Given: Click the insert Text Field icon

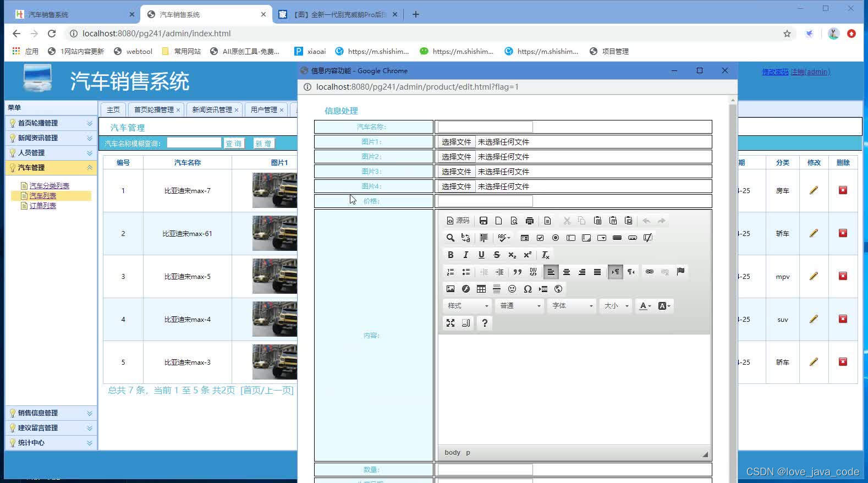Looking at the screenshot, I should [x=571, y=238].
